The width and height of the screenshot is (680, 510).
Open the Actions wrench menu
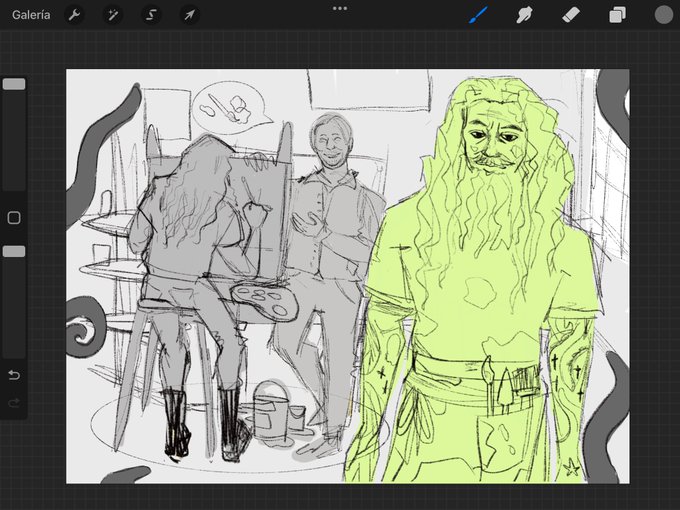[x=75, y=15]
